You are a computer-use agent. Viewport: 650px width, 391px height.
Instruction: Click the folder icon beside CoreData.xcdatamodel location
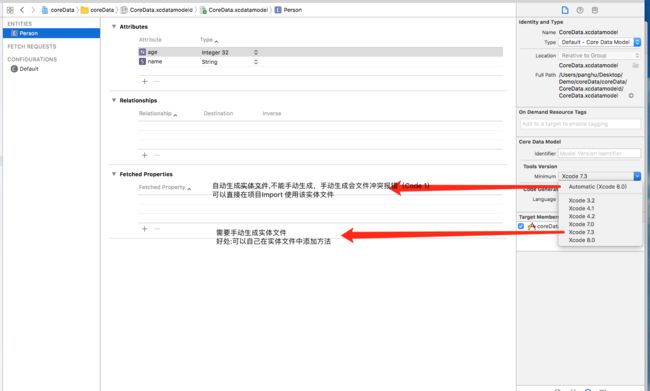635,66
